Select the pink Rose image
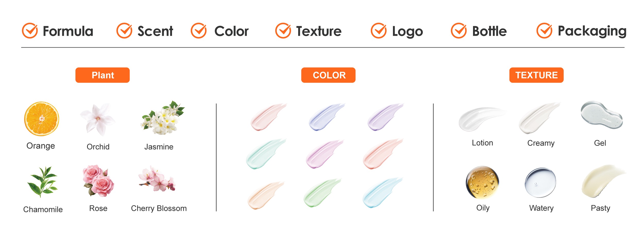 tap(98, 181)
